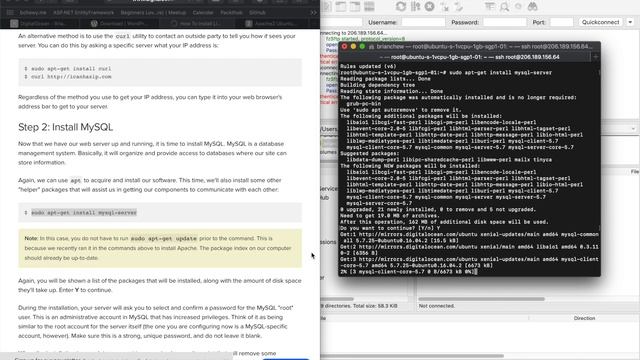Toggle FileZilla local directory tree view icon
The width and height of the screenshot is (640, 360).
(x=340, y=6)
